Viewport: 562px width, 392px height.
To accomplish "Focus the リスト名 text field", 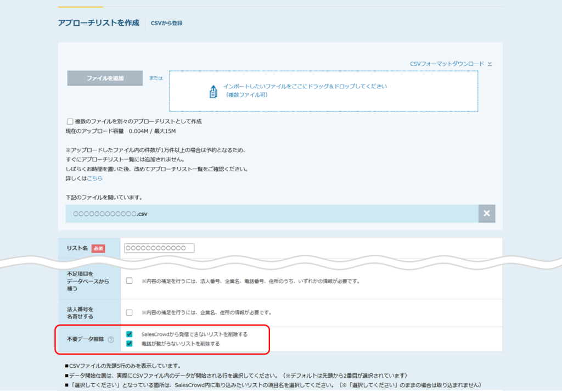I will [159, 248].
